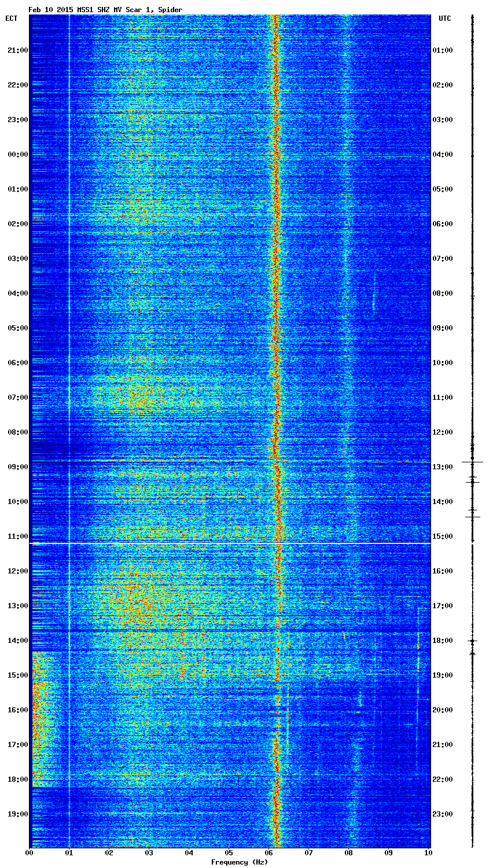Click the ECT '21:00' time label
This screenshot has width=493, height=868.
pyautogui.click(x=17, y=50)
